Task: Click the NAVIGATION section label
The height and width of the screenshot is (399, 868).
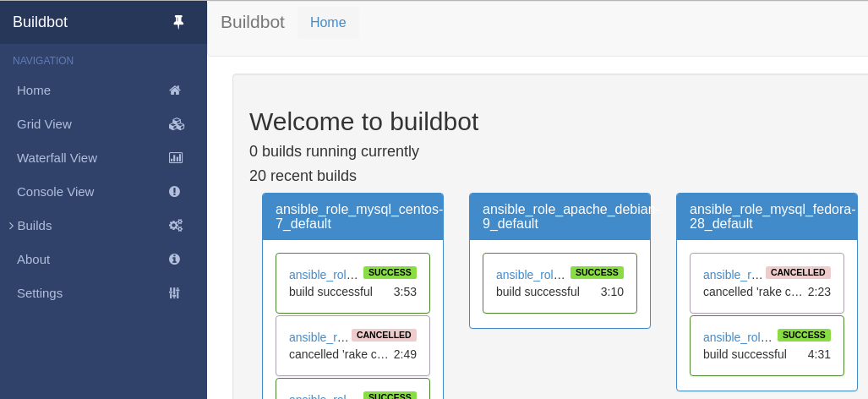Action: tap(43, 60)
